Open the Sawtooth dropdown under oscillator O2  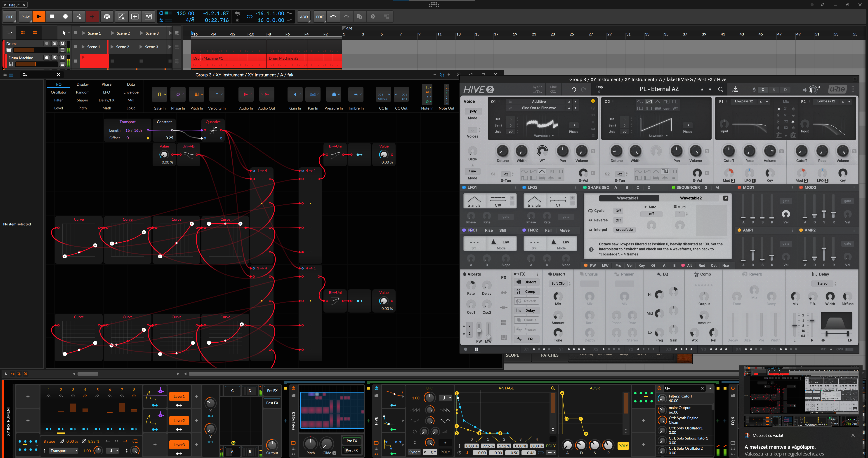pyautogui.click(x=658, y=136)
